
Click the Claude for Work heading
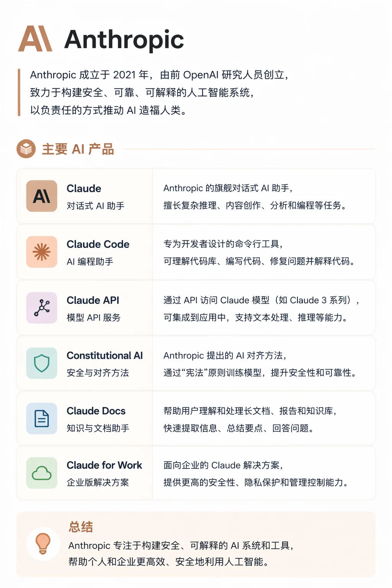coord(104,465)
